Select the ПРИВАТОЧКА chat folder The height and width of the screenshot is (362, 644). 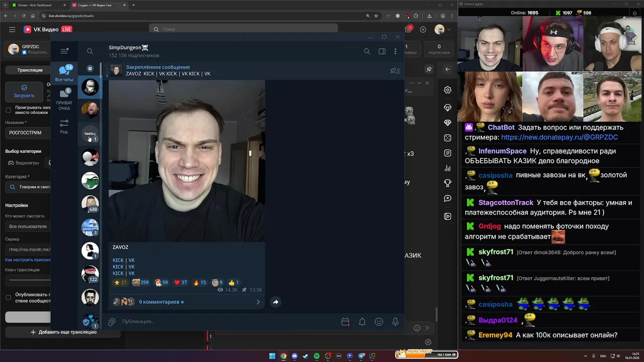click(64, 100)
